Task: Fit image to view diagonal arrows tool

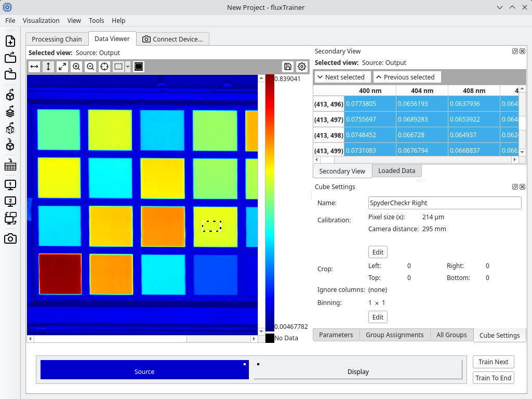Action: pyautogui.click(x=62, y=66)
